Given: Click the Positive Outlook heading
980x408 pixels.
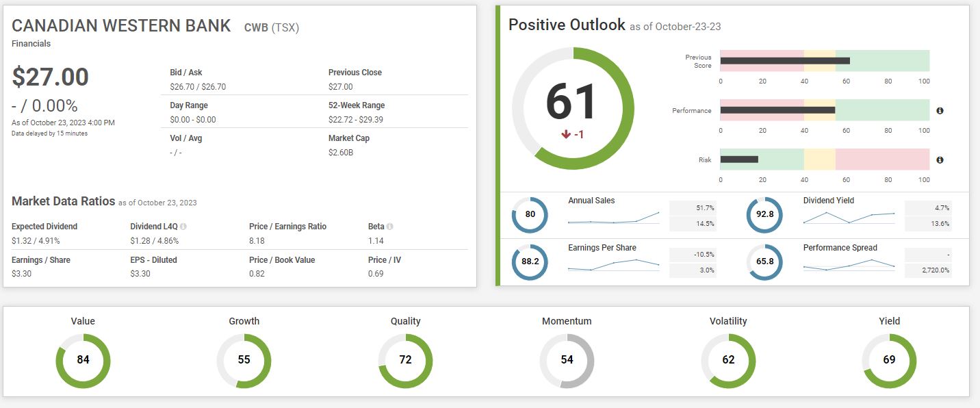Looking at the screenshot, I should coord(567,25).
